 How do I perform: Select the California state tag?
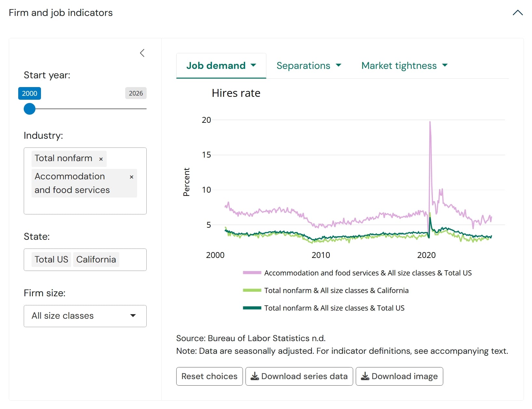click(x=96, y=260)
